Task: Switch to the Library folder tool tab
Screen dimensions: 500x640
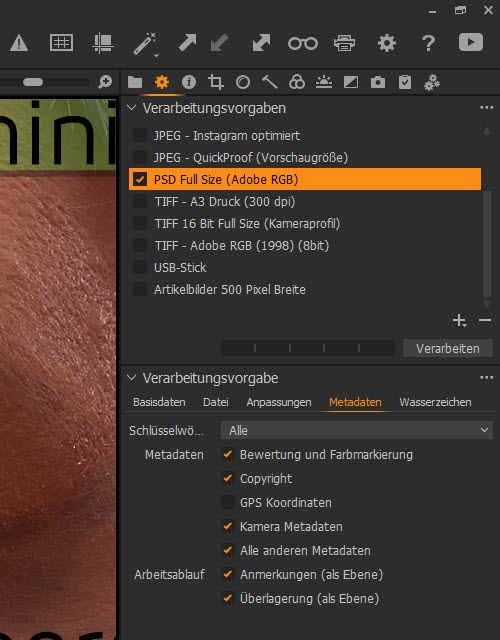Action: click(135, 82)
